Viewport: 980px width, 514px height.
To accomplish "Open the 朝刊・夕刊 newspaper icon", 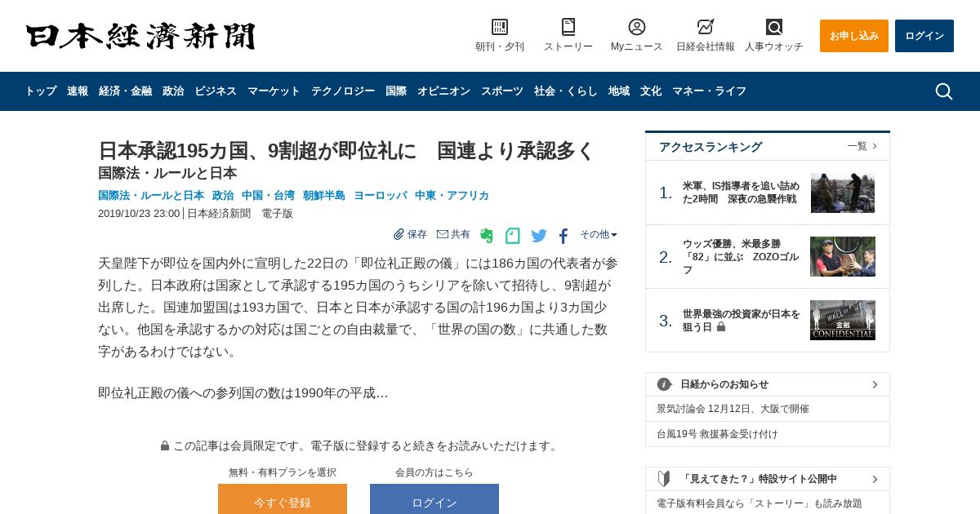I will coord(500,27).
